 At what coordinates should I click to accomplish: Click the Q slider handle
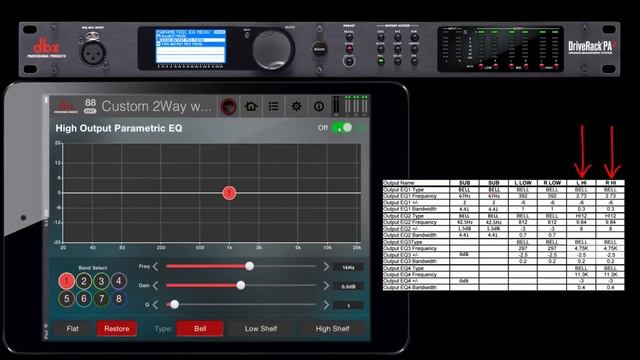(x=174, y=304)
